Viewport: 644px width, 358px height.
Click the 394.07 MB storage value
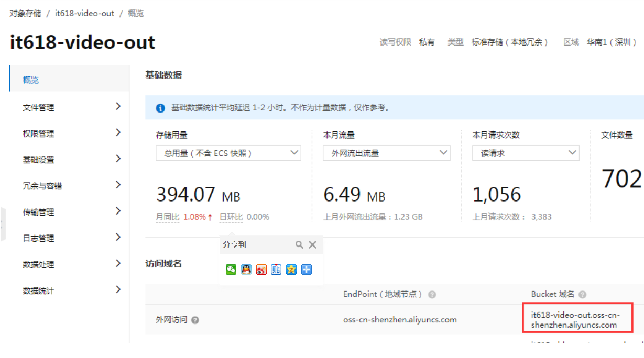pyautogui.click(x=198, y=195)
